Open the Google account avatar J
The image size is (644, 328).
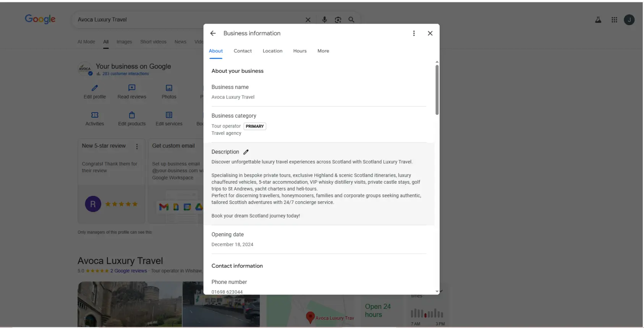point(629,20)
